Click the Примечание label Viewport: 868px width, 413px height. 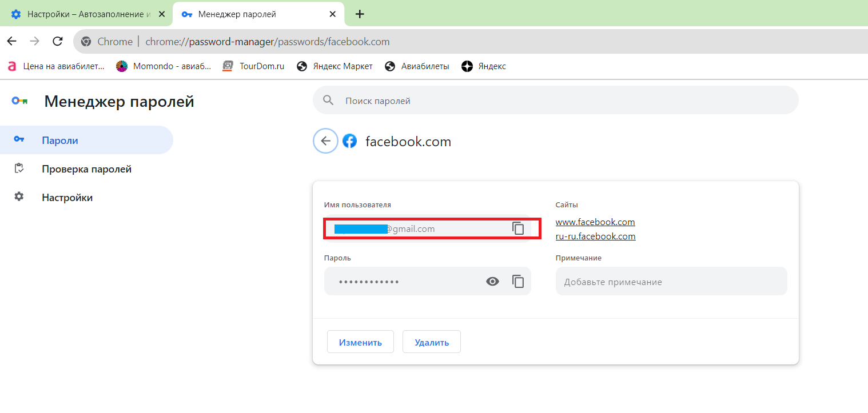579,258
